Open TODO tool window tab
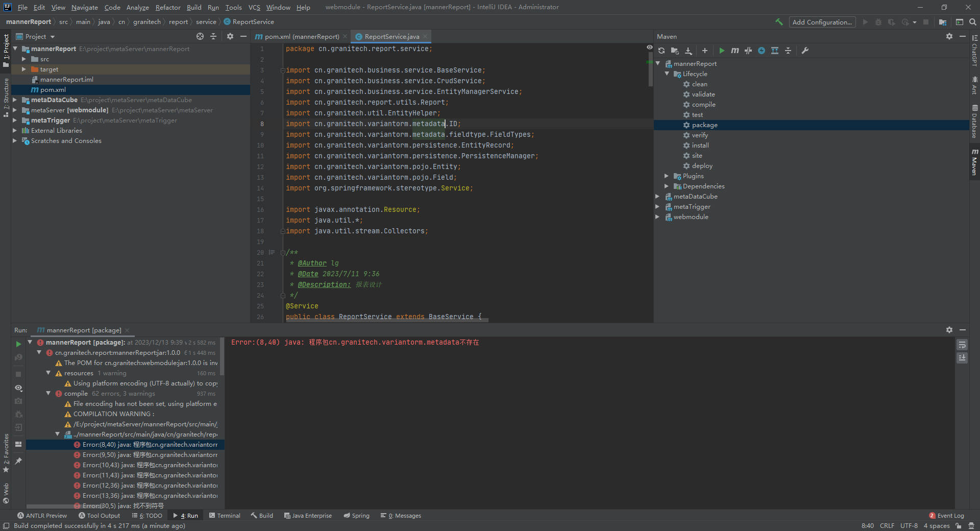The width and height of the screenshot is (980, 531). pyautogui.click(x=148, y=516)
